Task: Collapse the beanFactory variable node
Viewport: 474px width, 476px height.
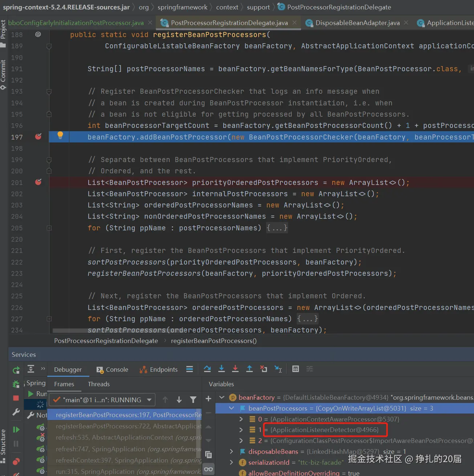Action: 222,398
